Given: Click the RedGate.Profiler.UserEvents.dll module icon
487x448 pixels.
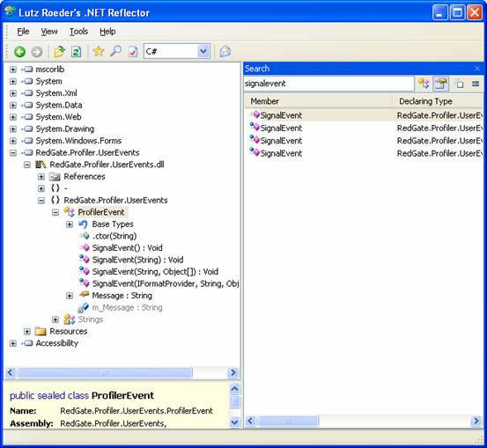Looking at the screenshot, I should (x=41, y=165).
